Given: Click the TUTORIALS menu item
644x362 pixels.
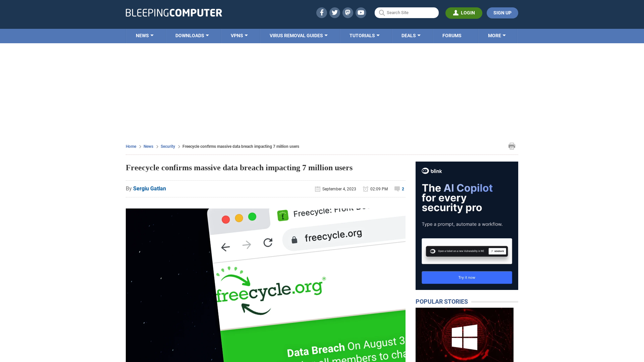Looking at the screenshot, I should (364, 35).
